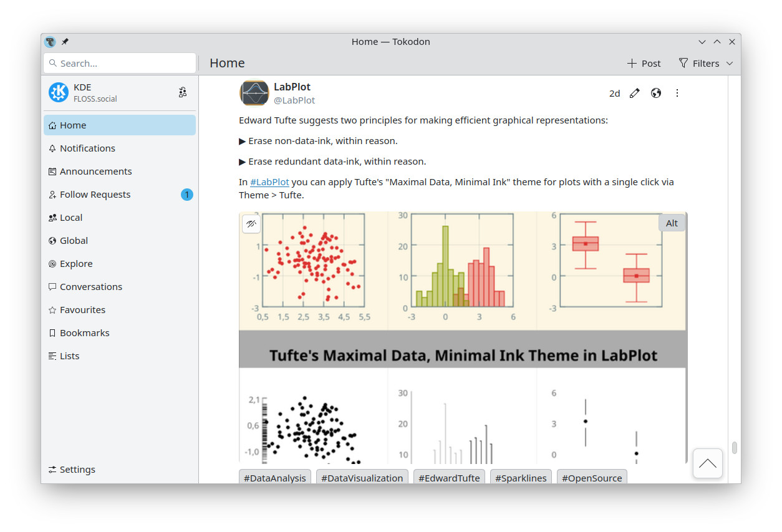Open the Conversations page
Image resolution: width=782 pixels, height=532 pixels.
tap(120, 287)
